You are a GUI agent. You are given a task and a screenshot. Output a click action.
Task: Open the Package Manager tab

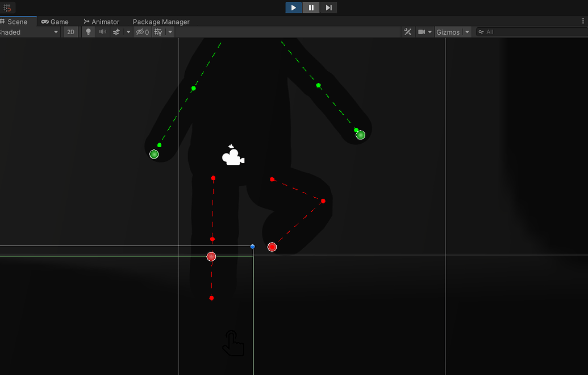pos(161,22)
